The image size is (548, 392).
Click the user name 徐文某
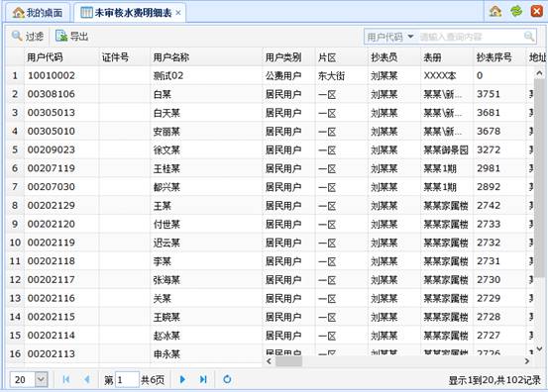pos(166,149)
